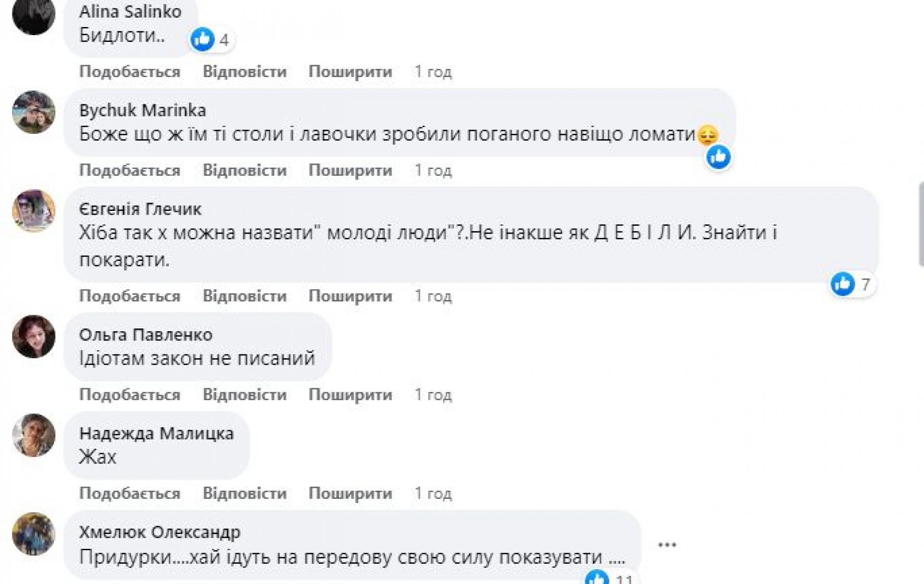Open Хмелюк Олександр's profile picture
The image size is (924, 584).
tap(34, 534)
